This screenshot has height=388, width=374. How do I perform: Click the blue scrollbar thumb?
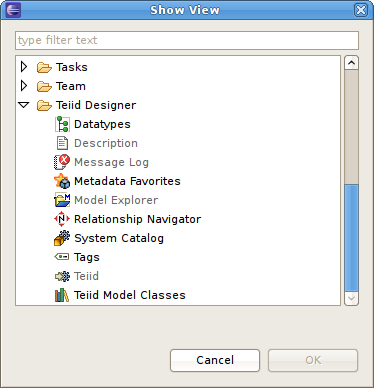[351, 238]
